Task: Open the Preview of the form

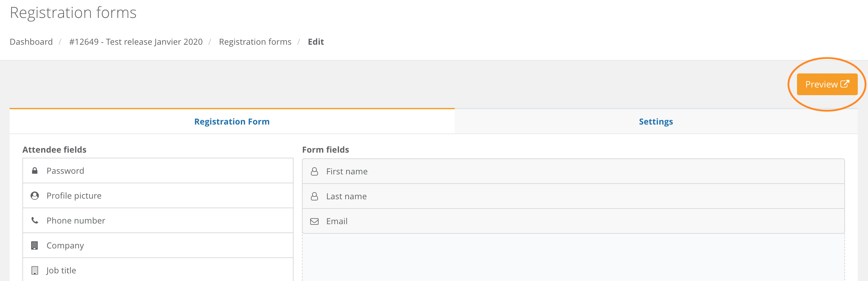Action: pyautogui.click(x=827, y=84)
